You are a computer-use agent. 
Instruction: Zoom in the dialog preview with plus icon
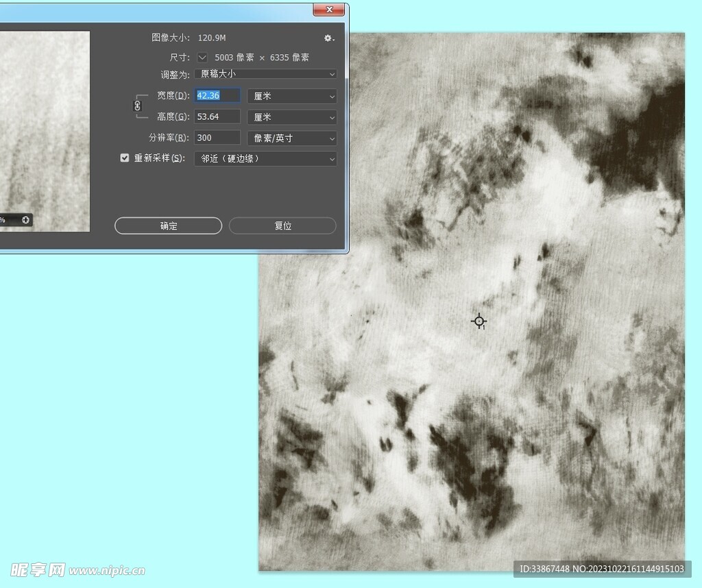pos(25,220)
